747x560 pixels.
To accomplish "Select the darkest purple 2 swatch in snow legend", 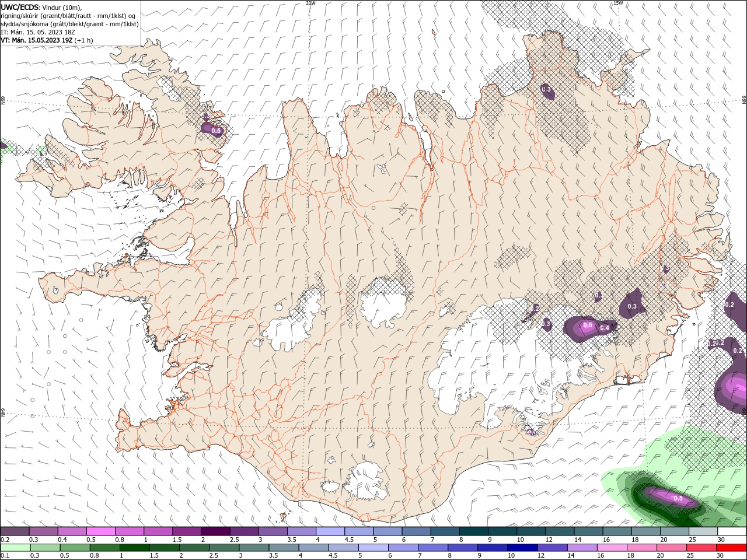I will (215, 531).
